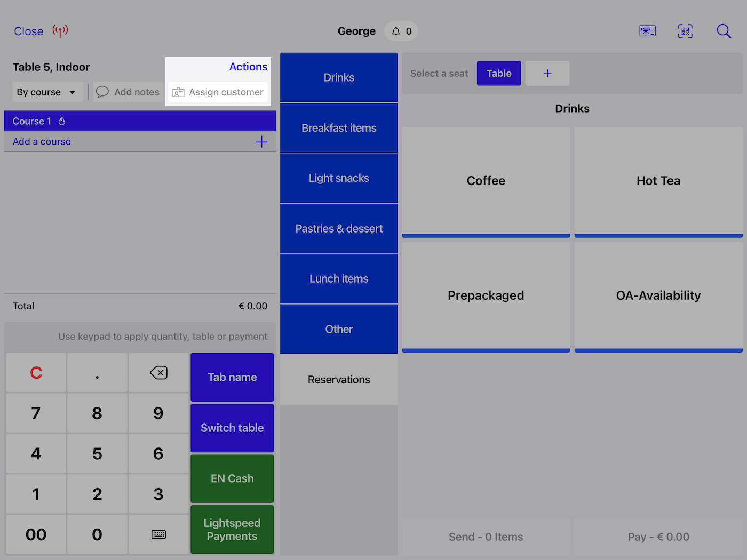Viewport: 747px width, 560px height.
Task: Open the OA-Availability item group
Action: pyautogui.click(x=658, y=297)
